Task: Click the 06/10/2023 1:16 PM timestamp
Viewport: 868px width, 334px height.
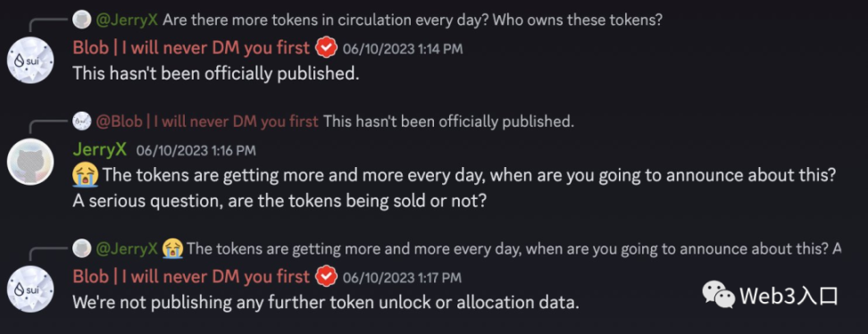Action: pos(196,150)
